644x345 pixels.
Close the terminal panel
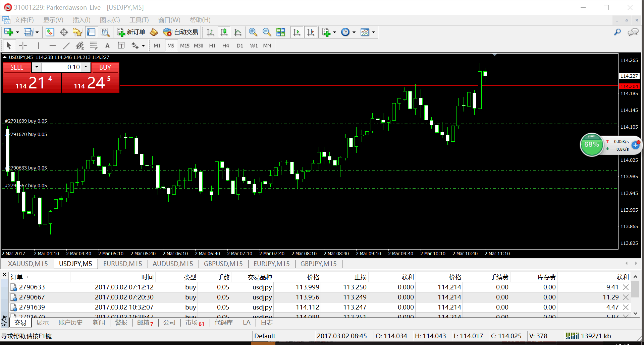(x=4, y=275)
